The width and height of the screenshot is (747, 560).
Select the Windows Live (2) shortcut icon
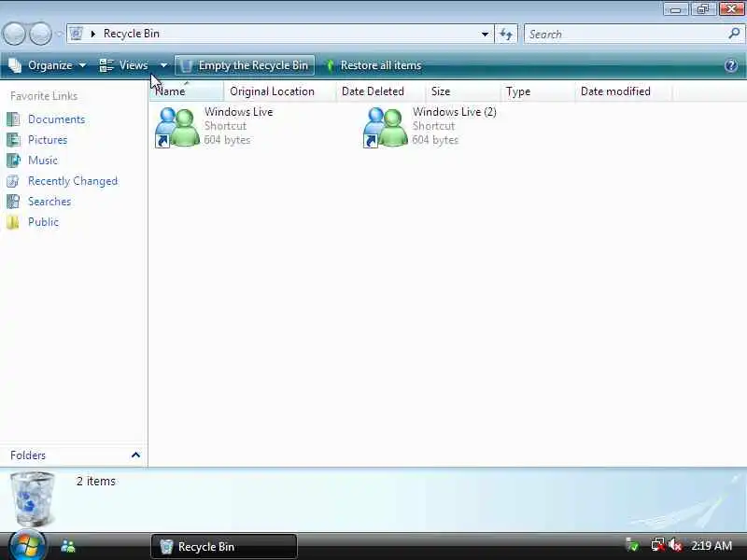pos(385,127)
